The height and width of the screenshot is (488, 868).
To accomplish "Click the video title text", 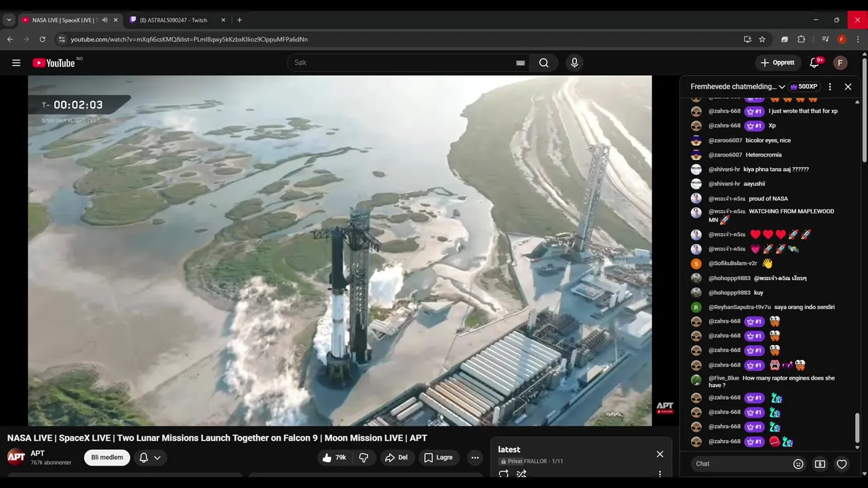I will (217, 439).
